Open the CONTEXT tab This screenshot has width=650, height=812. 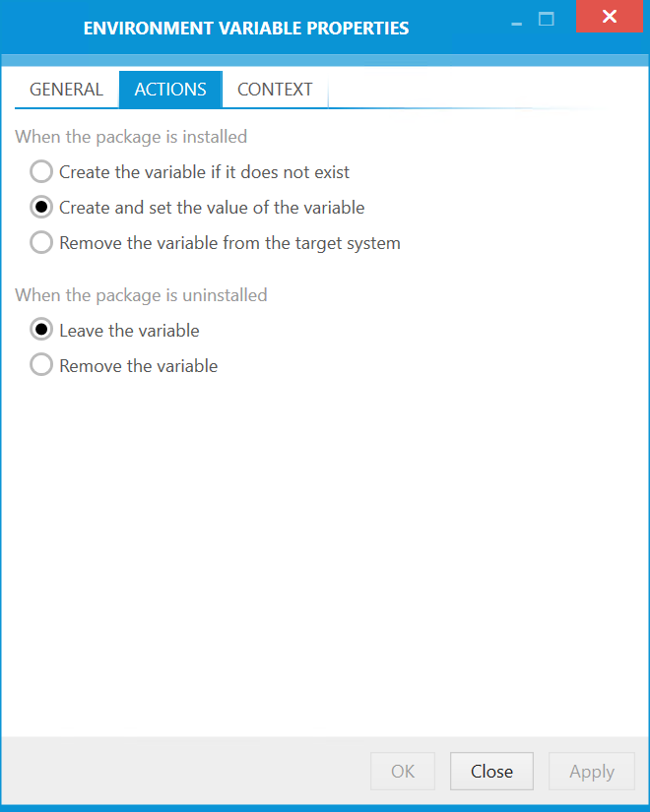[275, 90]
